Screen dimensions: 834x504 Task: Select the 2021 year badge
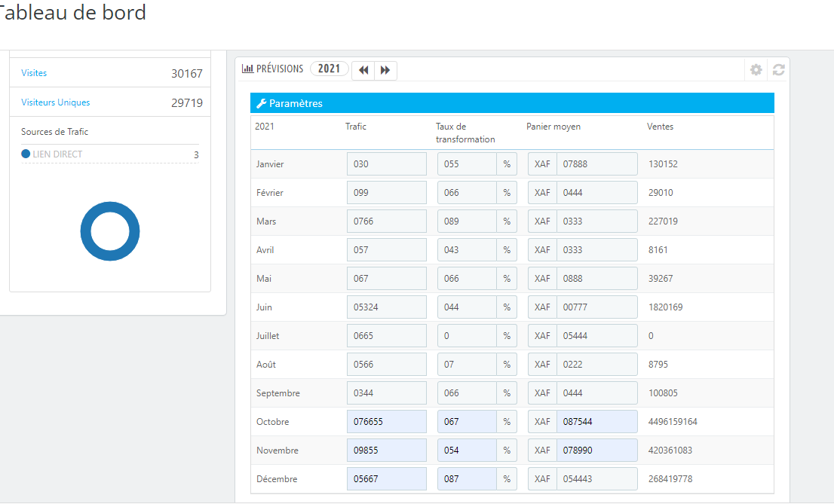(330, 69)
